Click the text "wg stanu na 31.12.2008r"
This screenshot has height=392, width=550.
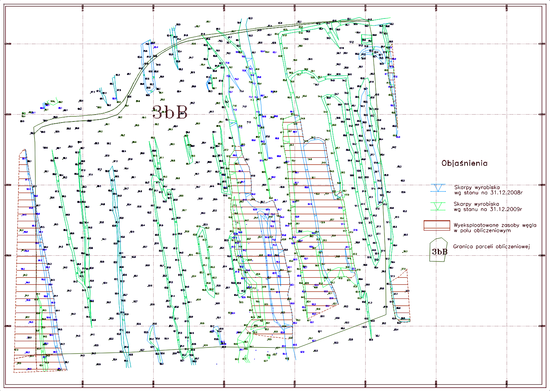[488, 193]
